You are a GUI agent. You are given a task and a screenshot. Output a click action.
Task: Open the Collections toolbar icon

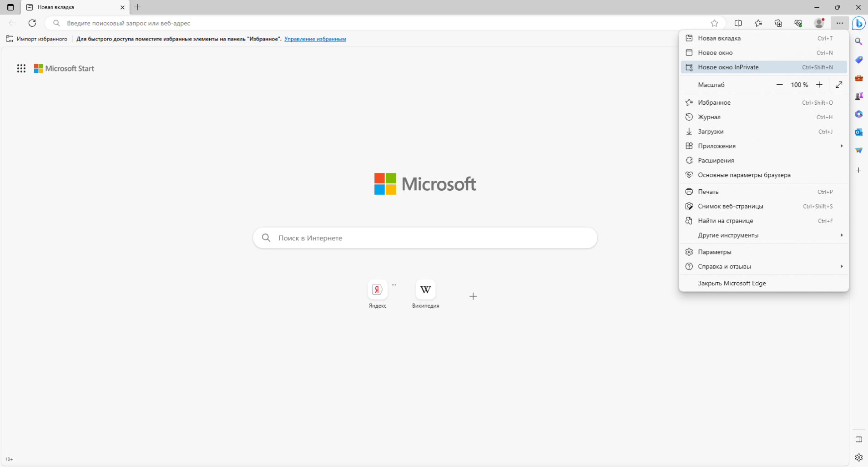(x=778, y=23)
